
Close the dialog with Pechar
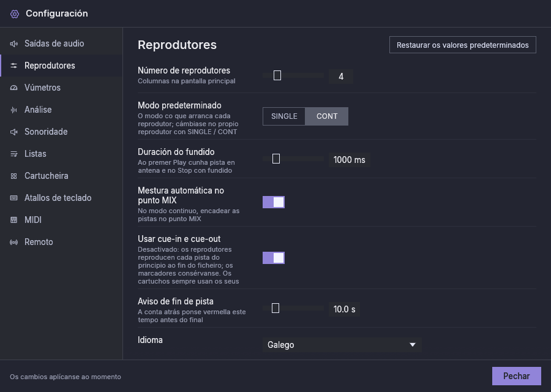[516, 376]
